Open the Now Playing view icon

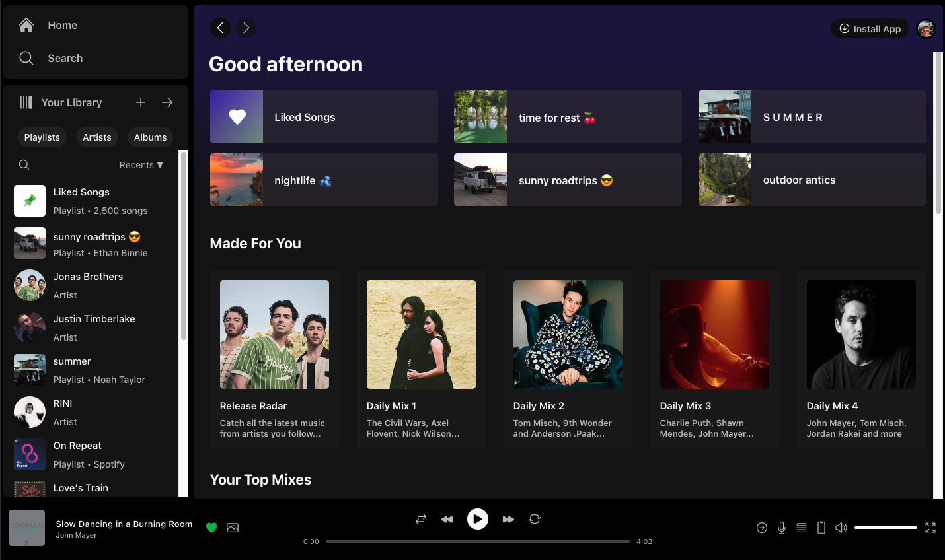762,528
